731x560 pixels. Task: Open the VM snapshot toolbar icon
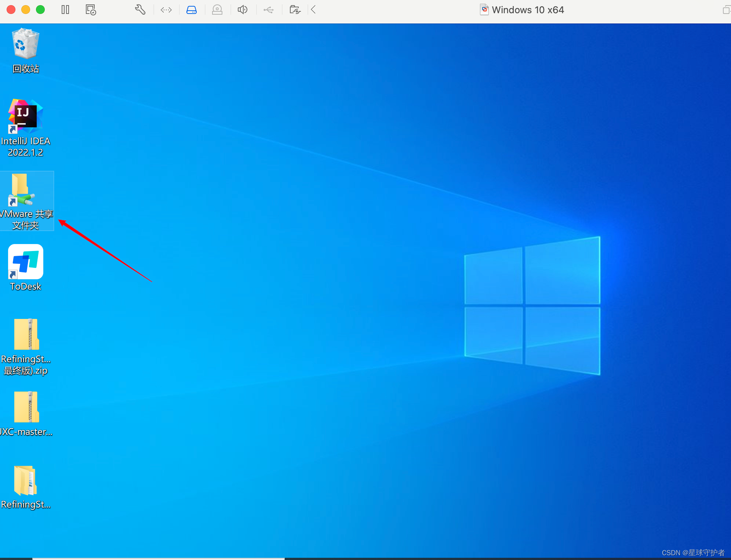(x=91, y=10)
